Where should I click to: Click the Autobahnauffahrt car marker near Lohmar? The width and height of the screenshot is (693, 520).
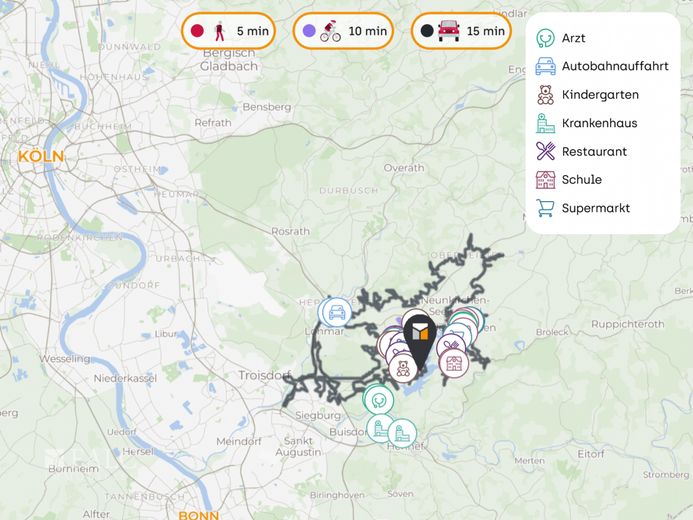337,312
